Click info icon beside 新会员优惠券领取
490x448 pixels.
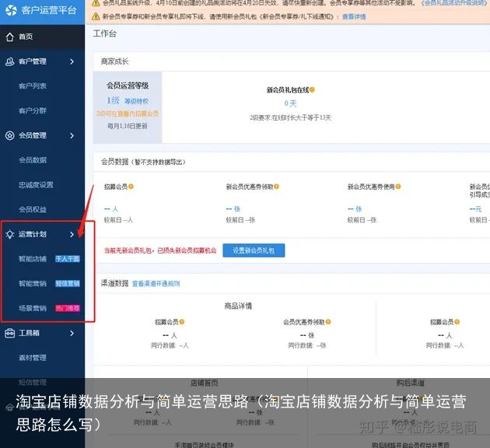point(277,187)
